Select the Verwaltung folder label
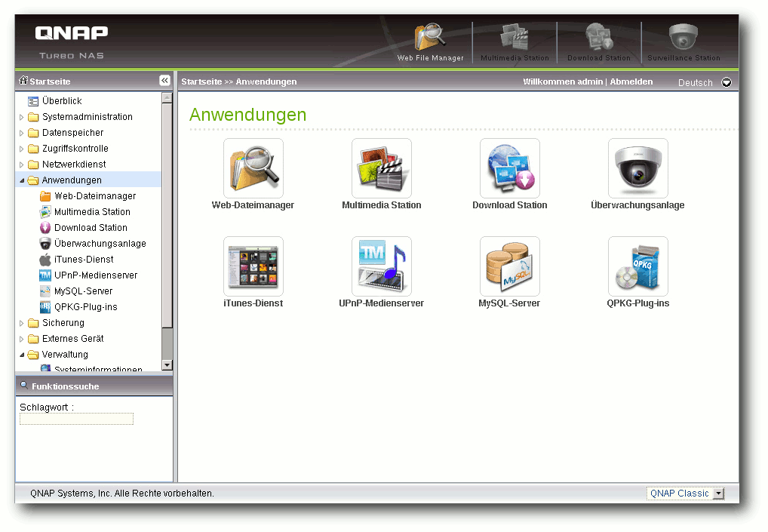Screen dimensions: 768x532 [x=65, y=355]
